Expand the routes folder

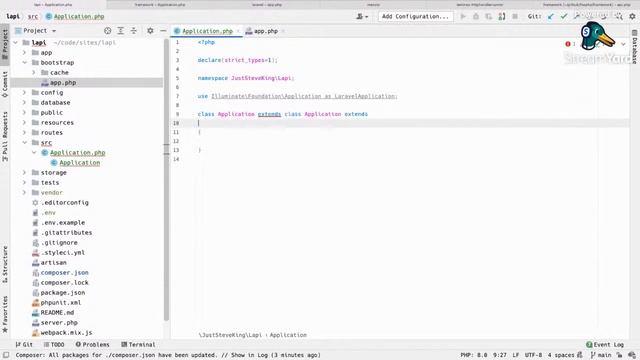(x=24, y=133)
